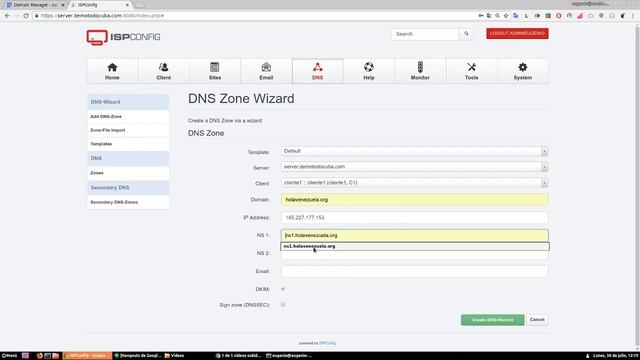Screen dimensions: 640x360
Task: Click the Domain input field
Action: point(415,200)
